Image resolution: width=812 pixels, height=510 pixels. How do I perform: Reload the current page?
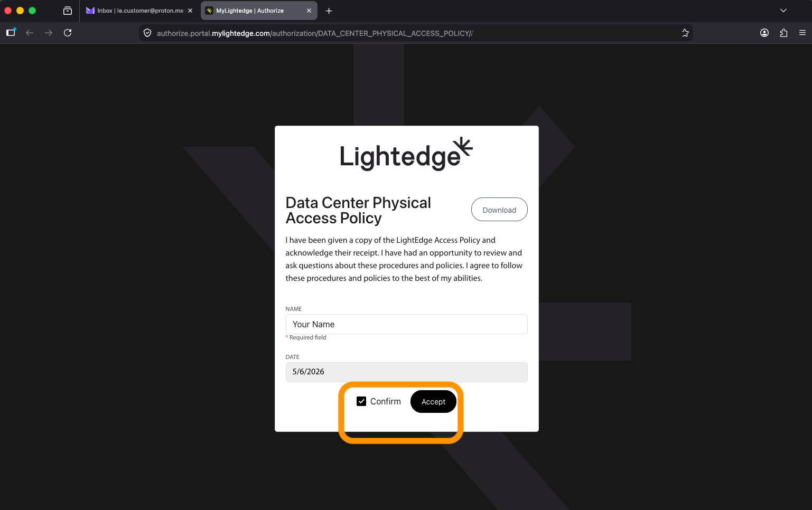click(68, 33)
